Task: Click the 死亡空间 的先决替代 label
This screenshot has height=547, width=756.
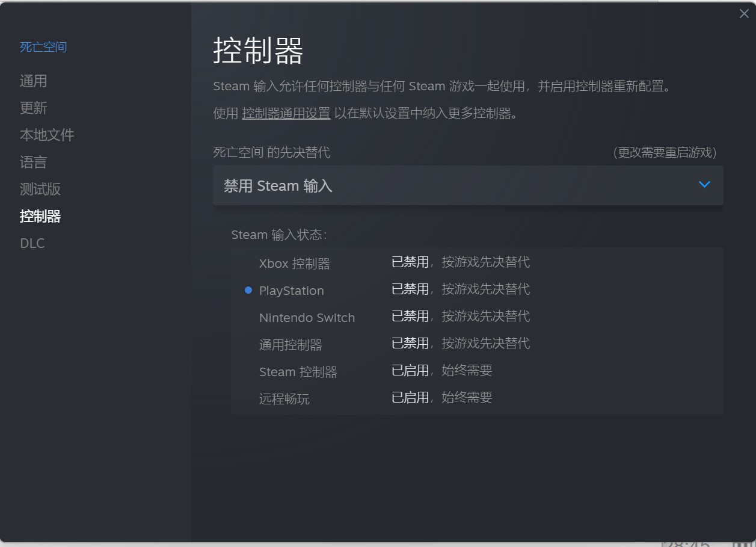Action: tap(272, 152)
